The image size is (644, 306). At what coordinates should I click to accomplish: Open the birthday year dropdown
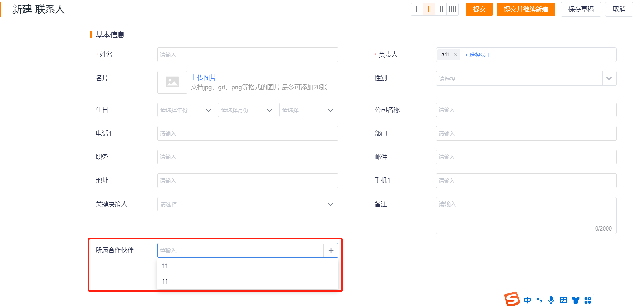click(x=187, y=110)
